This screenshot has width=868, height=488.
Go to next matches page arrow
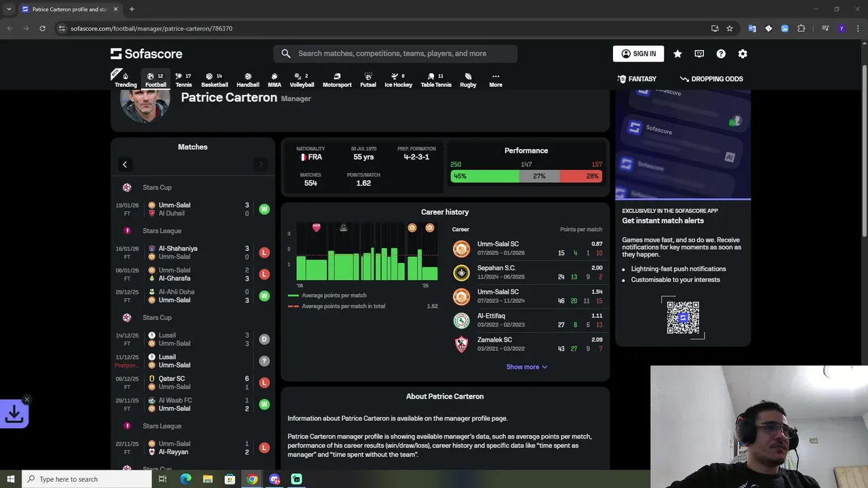(x=260, y=165)
